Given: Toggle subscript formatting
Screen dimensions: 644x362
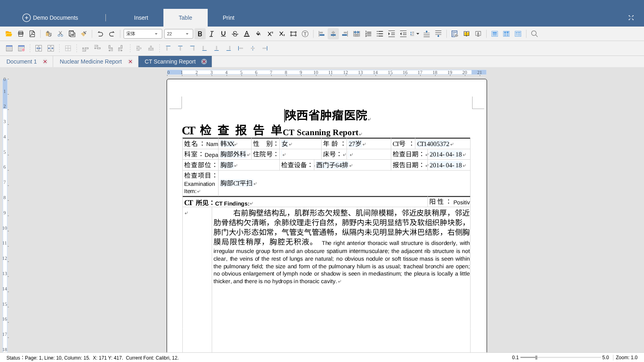Looking at the screenshot, I should coord(282,34).
